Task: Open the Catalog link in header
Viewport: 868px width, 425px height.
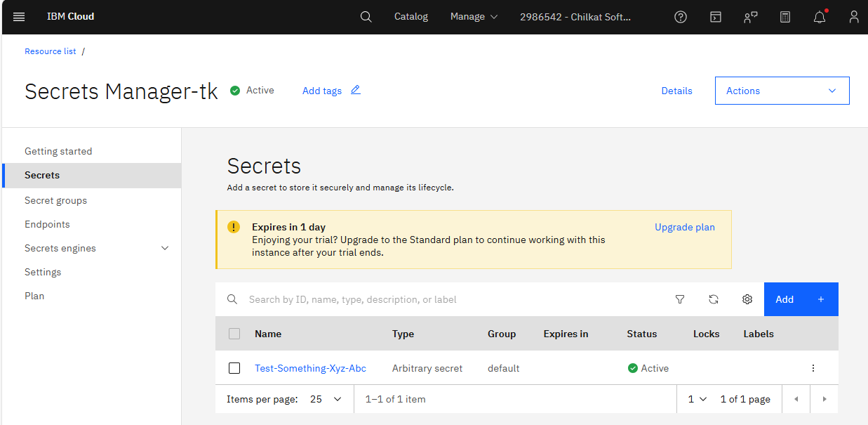Action: 411,17
